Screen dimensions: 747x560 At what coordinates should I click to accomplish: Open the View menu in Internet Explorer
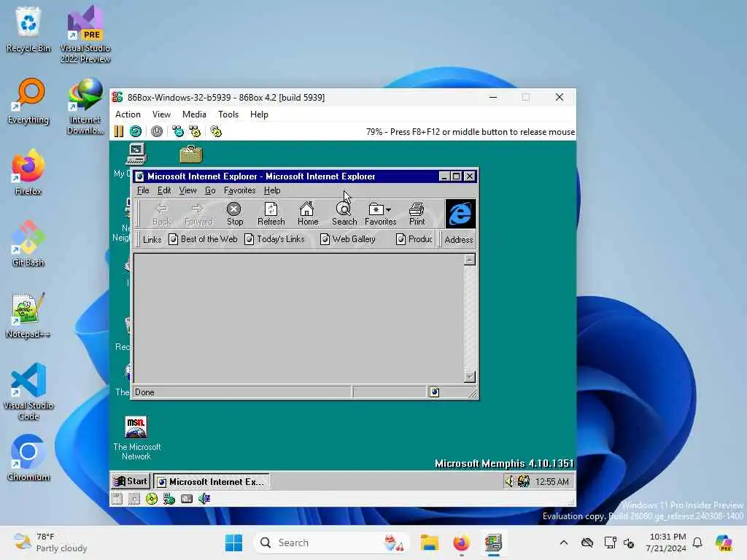click(x=187, y=190)
